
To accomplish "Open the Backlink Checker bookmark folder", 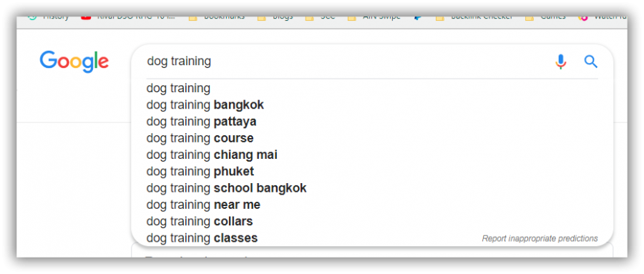I will pos(474,17).
